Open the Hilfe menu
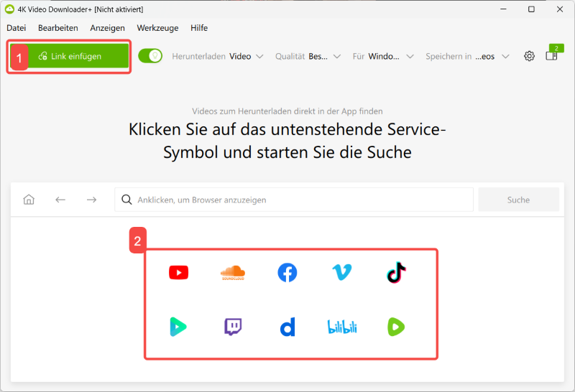 coord(199,28)
